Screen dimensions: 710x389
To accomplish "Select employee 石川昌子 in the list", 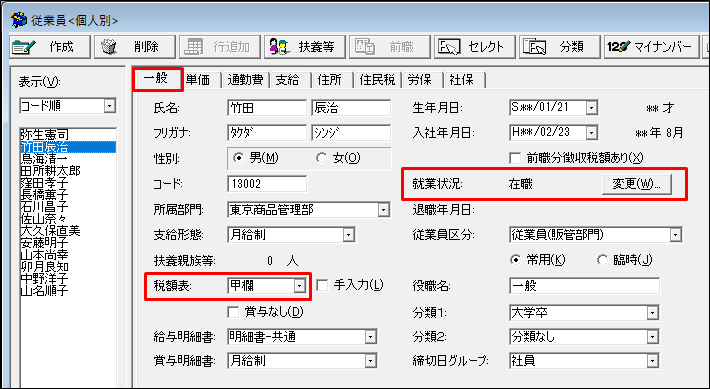I will 68,207.
